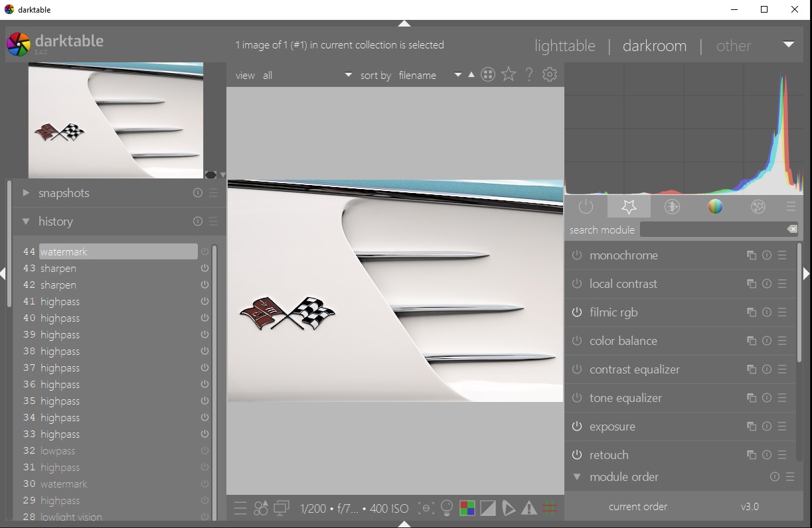Enable the monochrome module
812x528 pixels.
coord(577,255)
